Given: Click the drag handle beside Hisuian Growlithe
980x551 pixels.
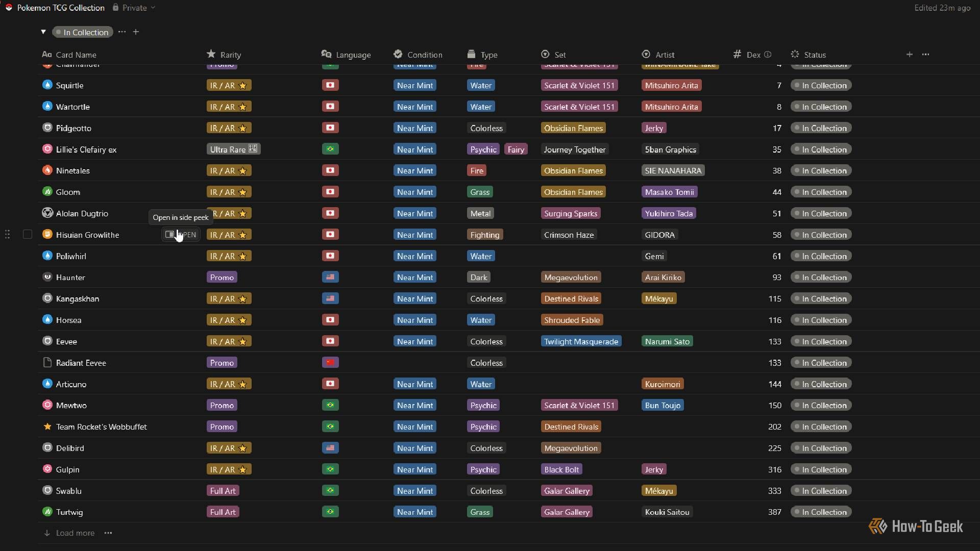Looking at the screenshot, I should (x=7, y=235).
